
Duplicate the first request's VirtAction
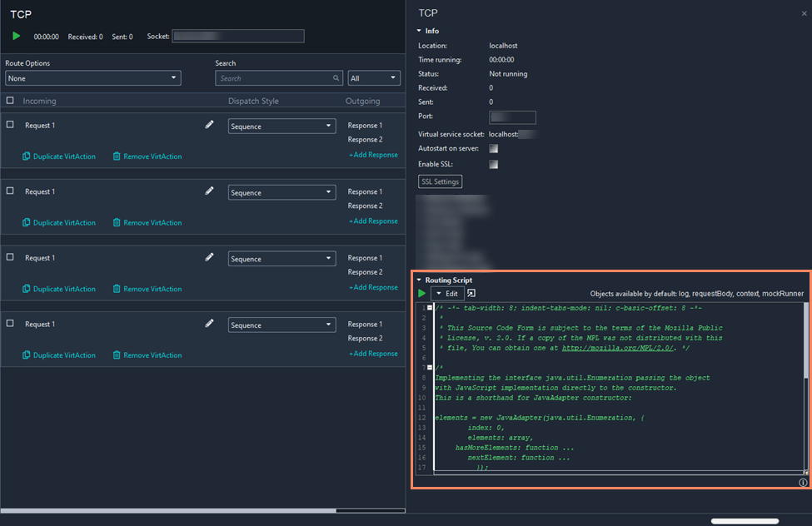point(58,156)
